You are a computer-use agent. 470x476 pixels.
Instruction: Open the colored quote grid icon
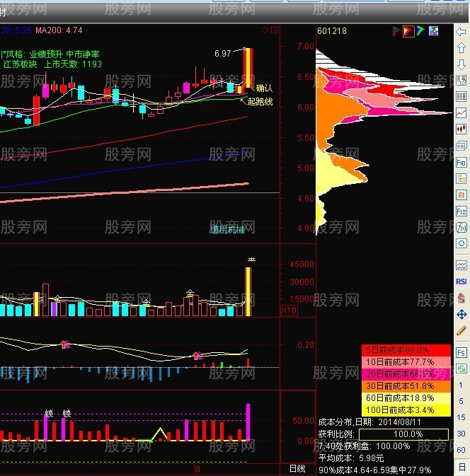click(462, 97)
